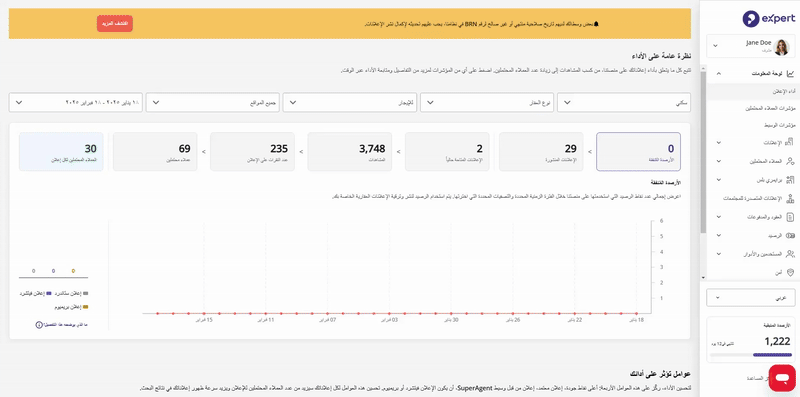This screenshot has width=800, height=397.
Task: Click the Credits money icon
Action: (790, 235)
